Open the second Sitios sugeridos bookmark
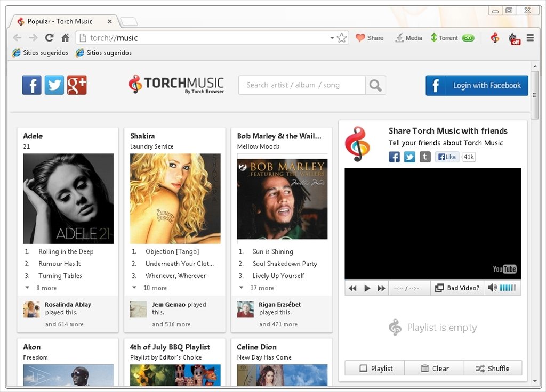The width and height of the screenshot is (546, 392). coord(104,53)
